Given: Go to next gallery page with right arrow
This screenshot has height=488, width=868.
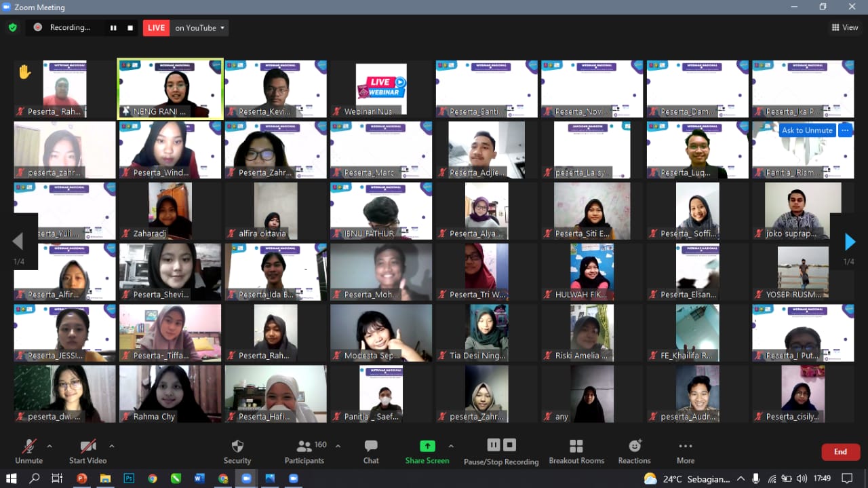Looking at the screenshot, I should [x=850, y=242].
